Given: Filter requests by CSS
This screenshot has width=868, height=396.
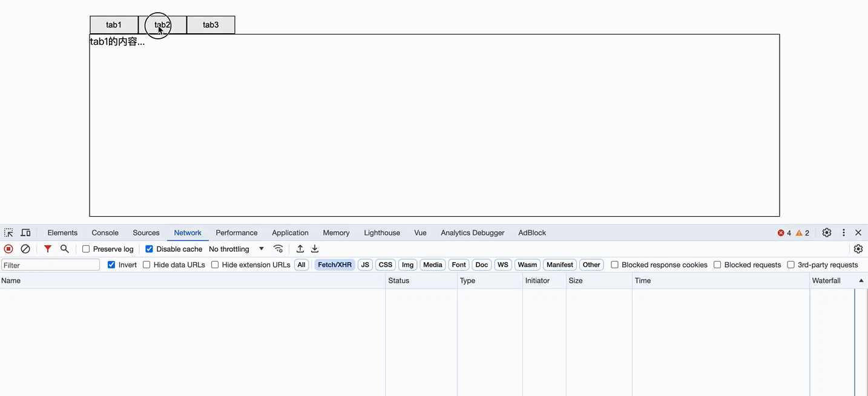Looking at the screenshot, I should coord(386,265).
